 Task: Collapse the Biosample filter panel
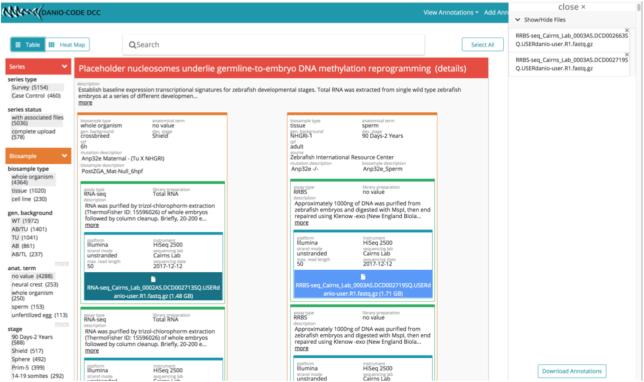click(x=38, y=156)
